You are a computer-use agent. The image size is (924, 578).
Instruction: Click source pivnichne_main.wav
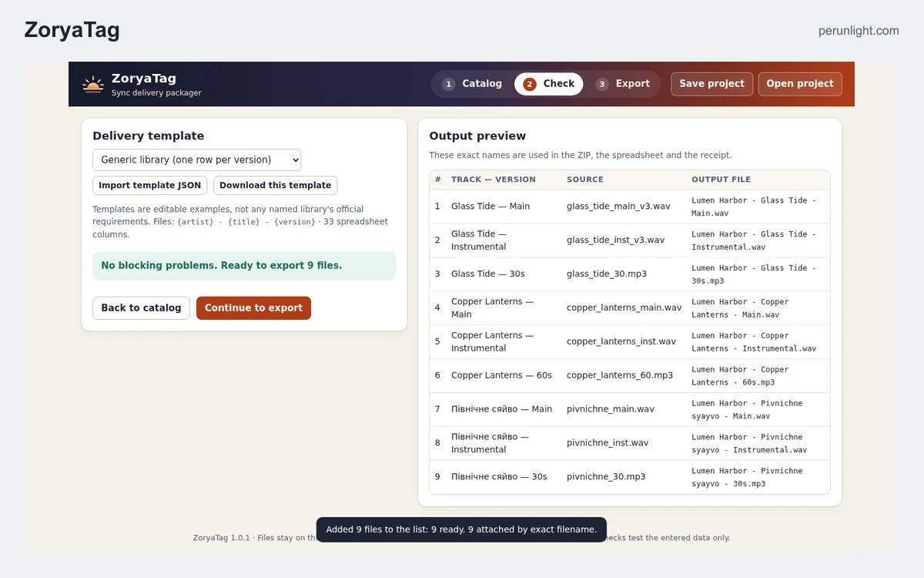coord(611,410)
